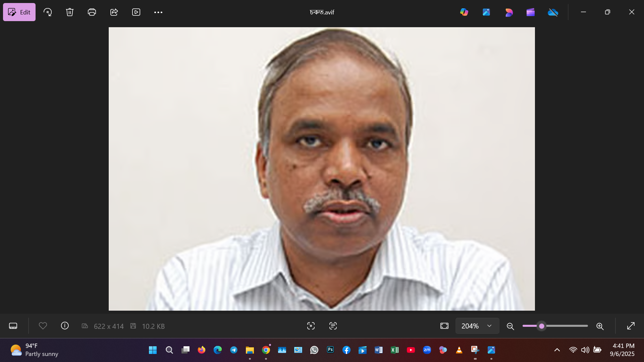
Task: Click the zoom slider handle
Action: click(542, 326)
